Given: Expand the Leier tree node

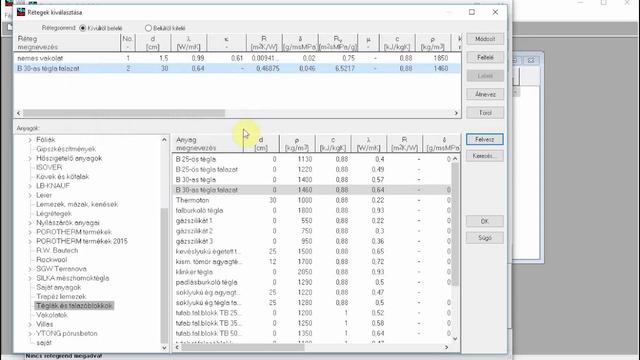Looking at the screenshot, I should [30, 196].
